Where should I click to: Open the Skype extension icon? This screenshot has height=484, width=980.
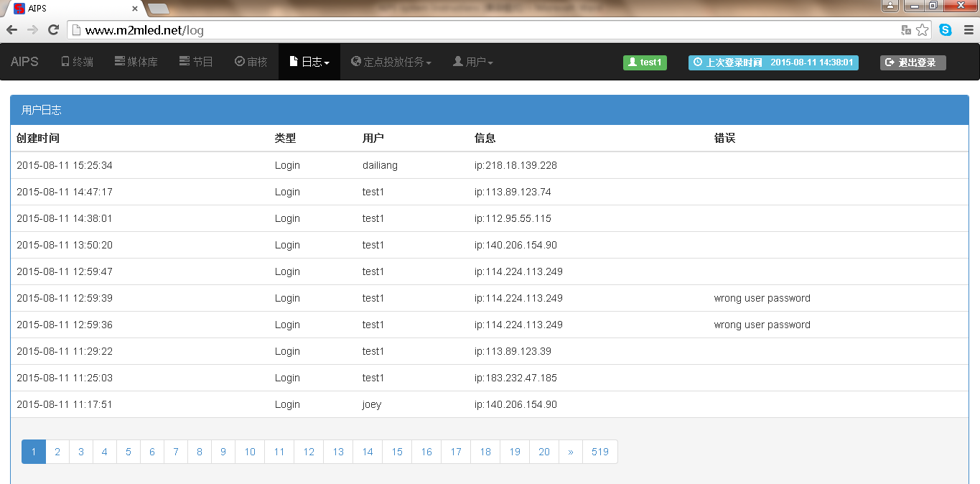coord(946,30)
